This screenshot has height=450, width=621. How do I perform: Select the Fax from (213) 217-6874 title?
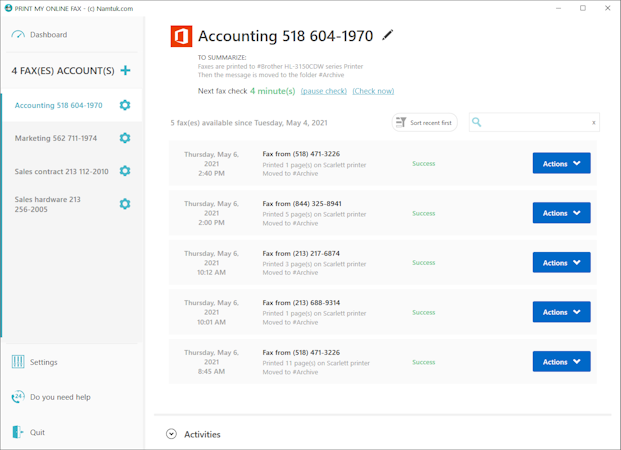click(301, 254)
